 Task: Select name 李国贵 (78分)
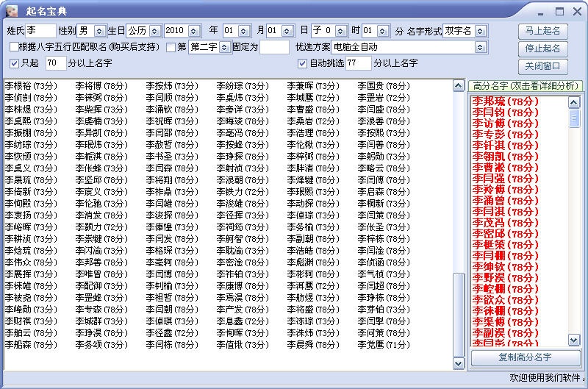click(x=384, y=86)
